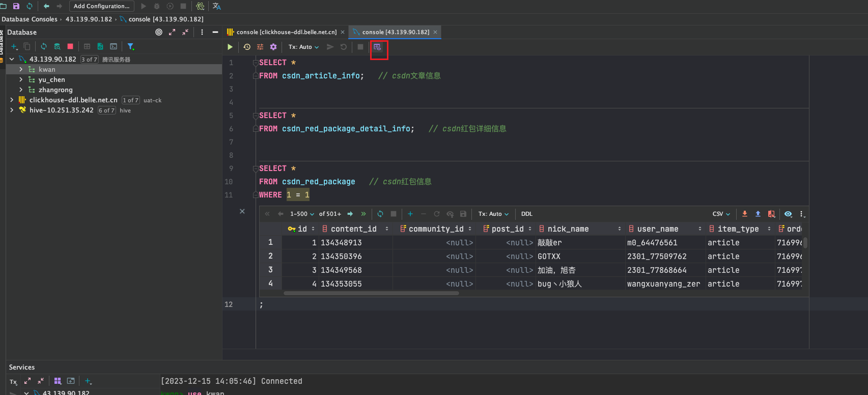Jump to last results page

click(x=363, y=214)
